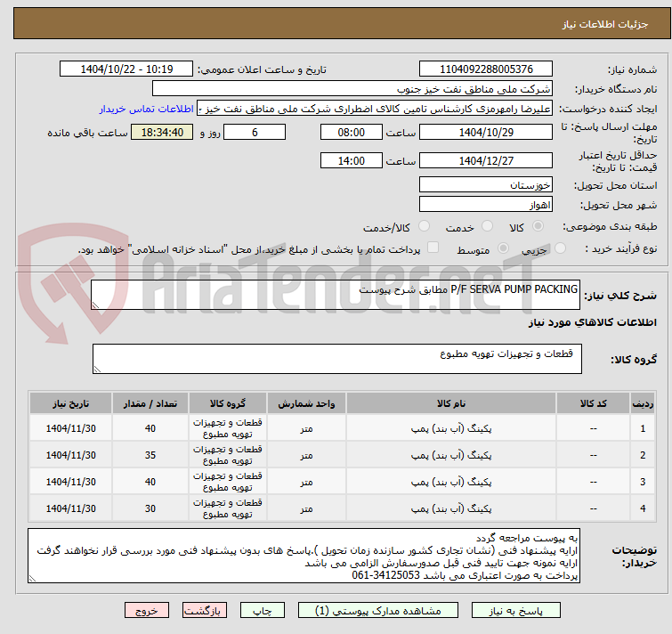Click the 'تاریخ نیاز' column header
Image resolution: width=672 pixels, height=634 pixels.
click(70, 403)
